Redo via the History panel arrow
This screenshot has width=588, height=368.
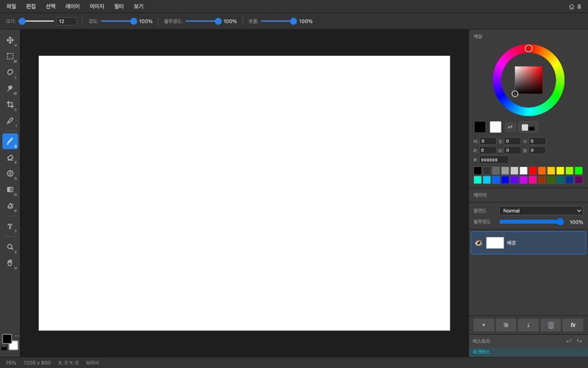[x=579, y=341]
